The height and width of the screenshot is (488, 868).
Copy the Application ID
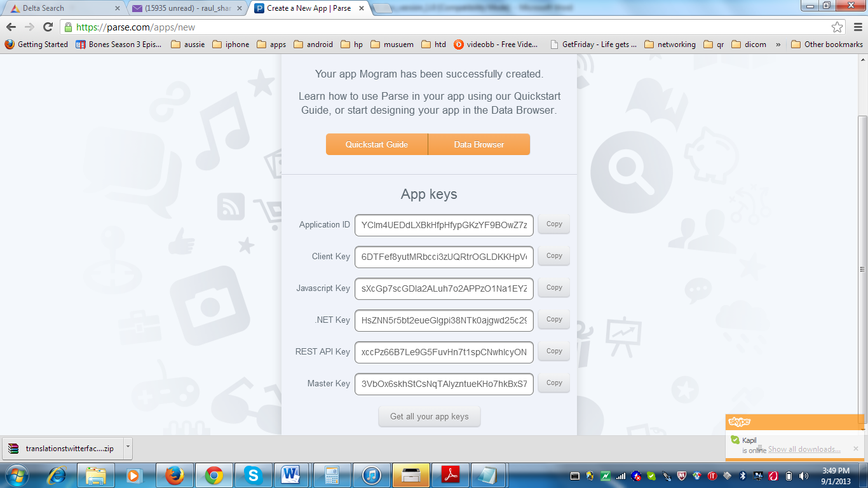pos(554,224)
